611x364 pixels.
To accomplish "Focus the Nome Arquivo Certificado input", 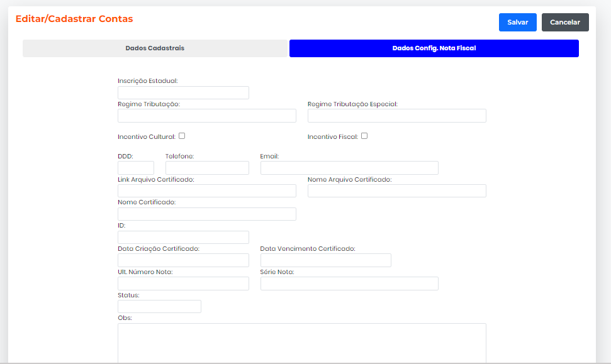I will [396, 191].
